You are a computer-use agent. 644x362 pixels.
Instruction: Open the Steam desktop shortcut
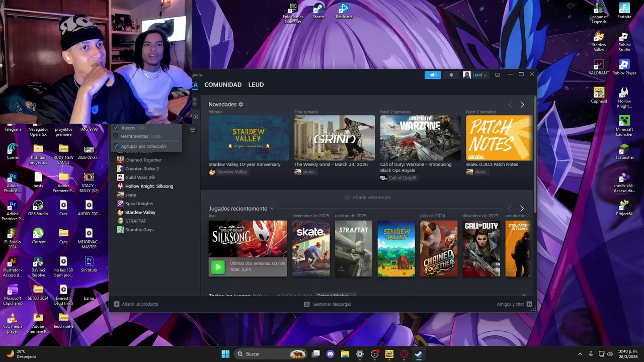tap(318, 11)
